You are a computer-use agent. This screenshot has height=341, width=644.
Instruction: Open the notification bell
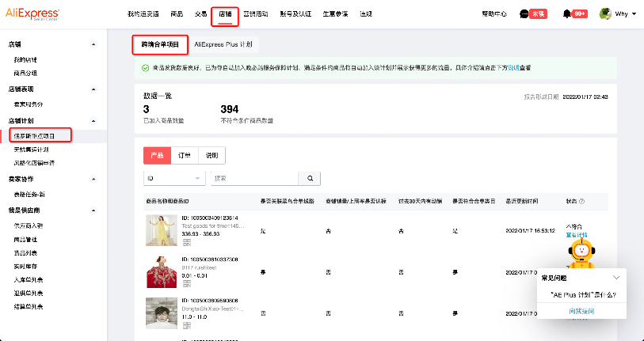point(566,14)
